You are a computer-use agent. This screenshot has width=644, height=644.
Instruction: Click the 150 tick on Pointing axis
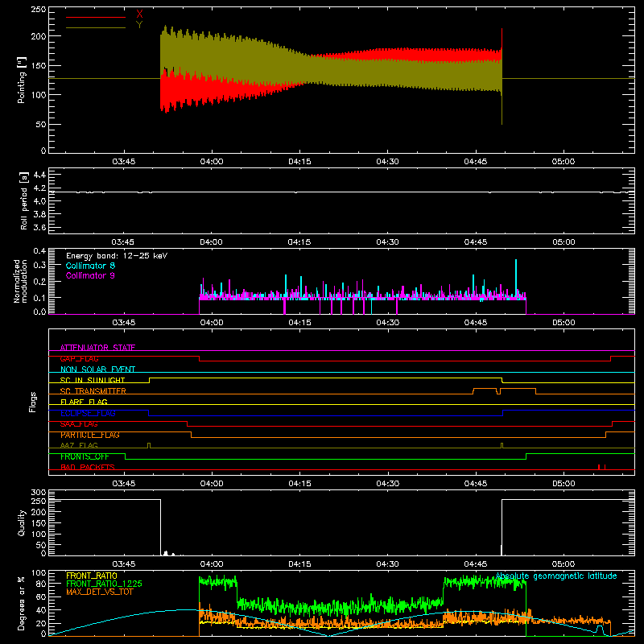(38, 65)
